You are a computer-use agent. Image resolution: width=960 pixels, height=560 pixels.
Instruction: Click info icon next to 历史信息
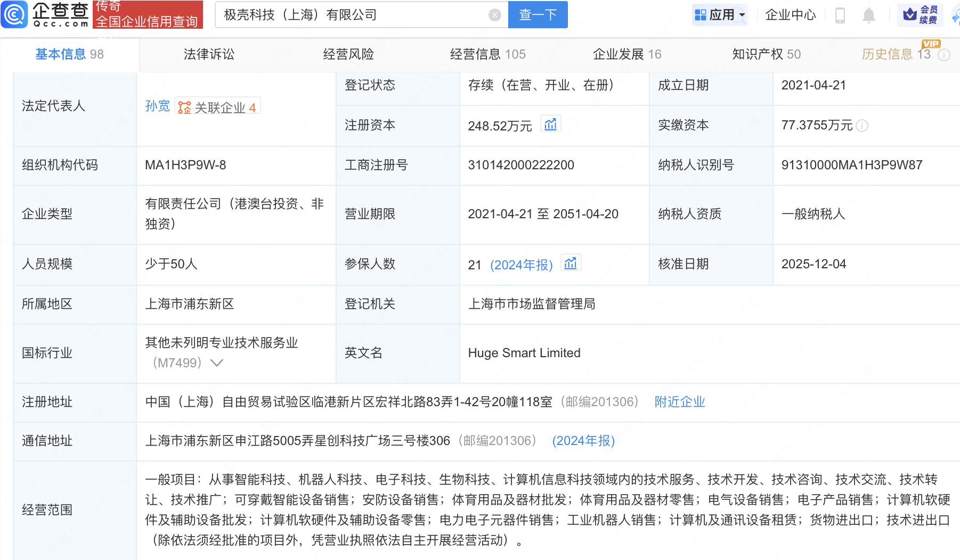pos(944,55)
